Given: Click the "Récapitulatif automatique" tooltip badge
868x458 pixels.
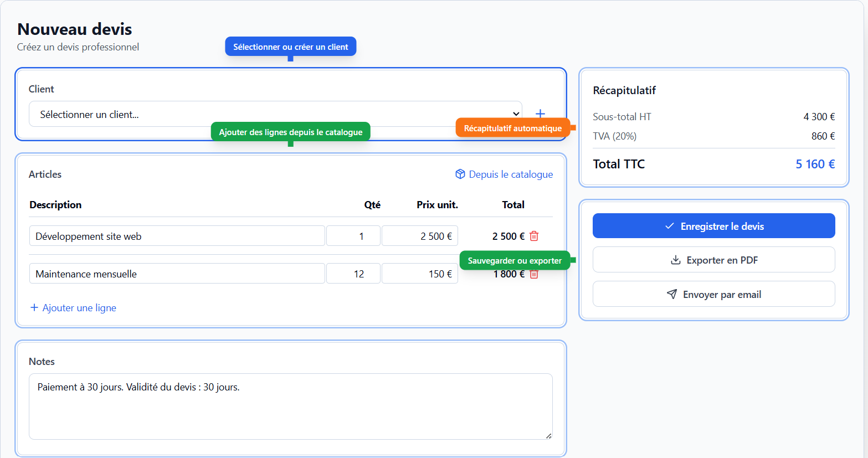Looking at the screenshot, I should [512, 127].
